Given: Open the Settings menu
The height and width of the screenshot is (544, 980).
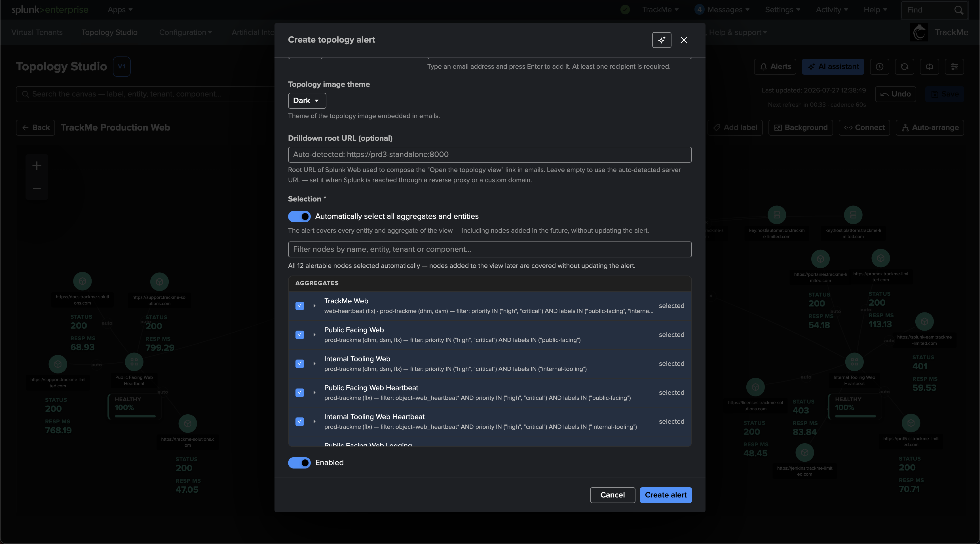Looking at the screenshot, I should [x=783, y=10].
